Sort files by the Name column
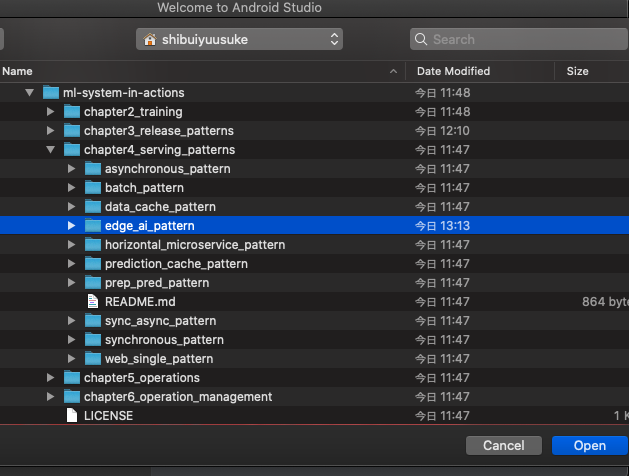Image resolution: width=629 pixels, height=476 pixels. click(201, 71)
